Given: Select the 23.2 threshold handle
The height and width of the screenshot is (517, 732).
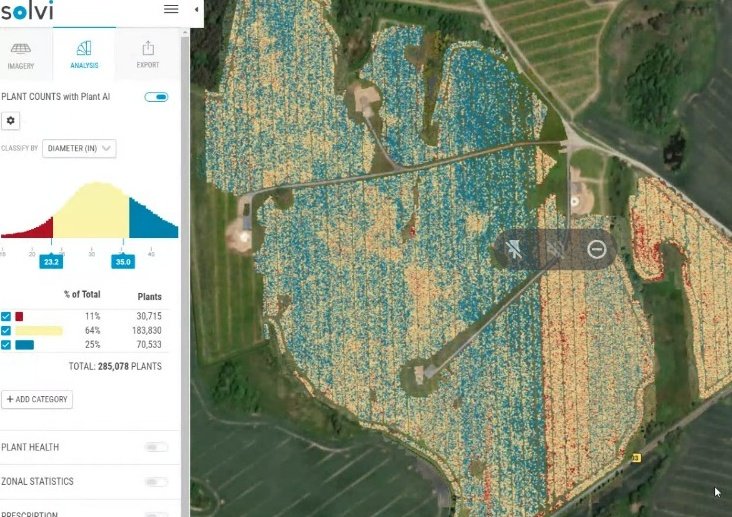Looking at the screenshot, I should (x=51, y=261).
